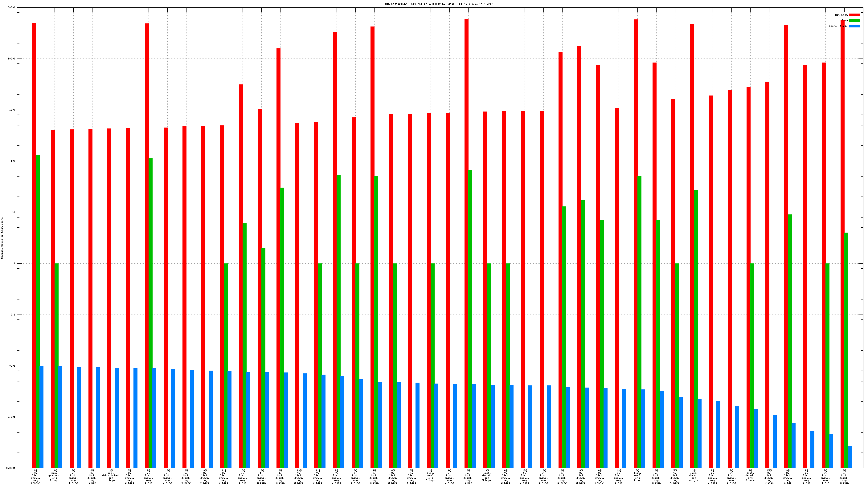868x488 pixels.
Task: Click the 1000 y-axis tick label
Action: 12,110
